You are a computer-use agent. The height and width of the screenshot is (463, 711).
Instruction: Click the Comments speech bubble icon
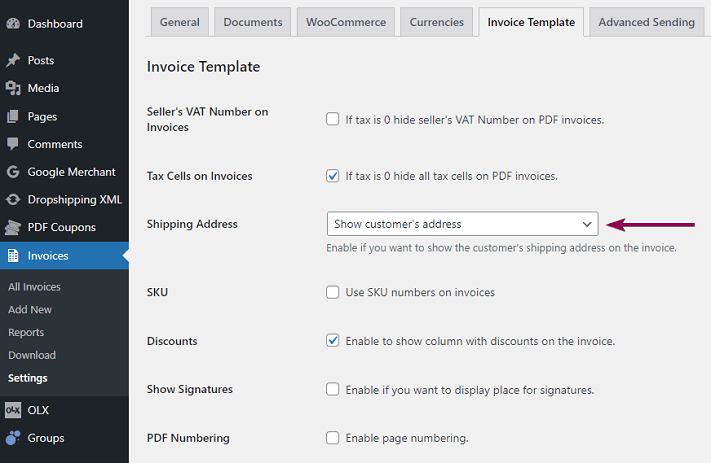pyautogui.click(x=13, y=144)
